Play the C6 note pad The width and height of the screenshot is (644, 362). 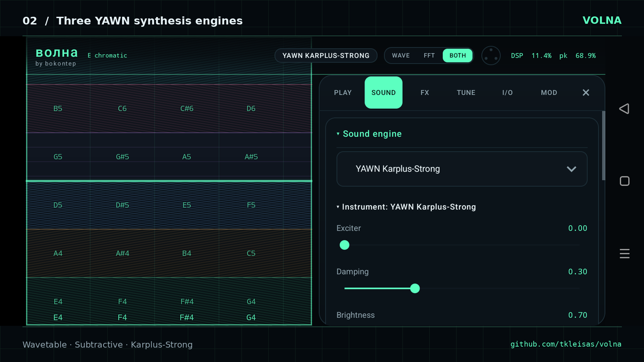[x=122, y=109]
